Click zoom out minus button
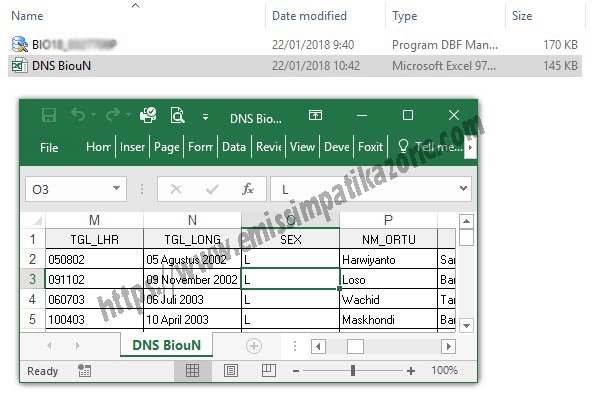 pos(296,371)
